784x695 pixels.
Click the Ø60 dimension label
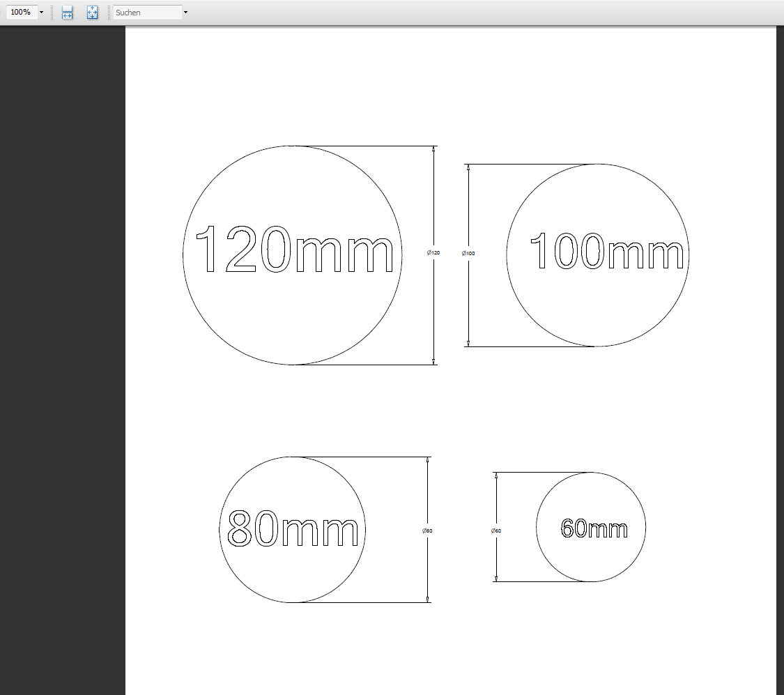pos(496,530)
